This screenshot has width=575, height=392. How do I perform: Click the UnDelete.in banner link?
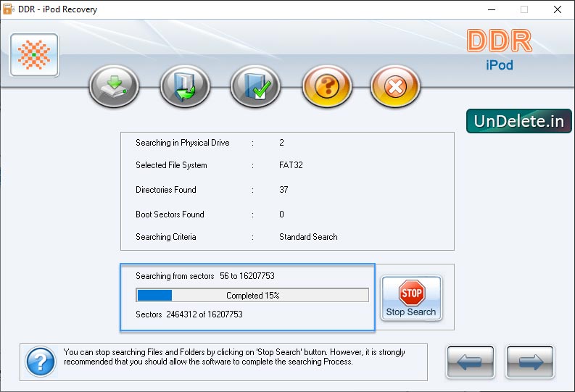[519, 121]
